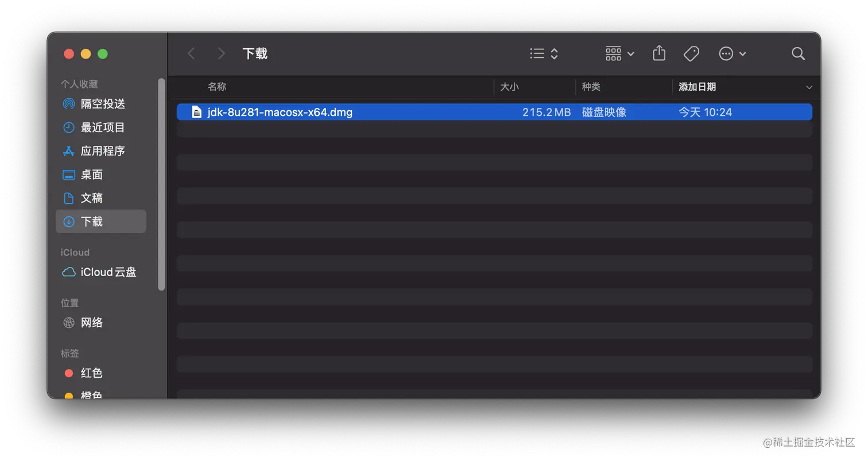Screen dimensions: 868x461
Task: Change list view mode selector
Action: [544, 54]
